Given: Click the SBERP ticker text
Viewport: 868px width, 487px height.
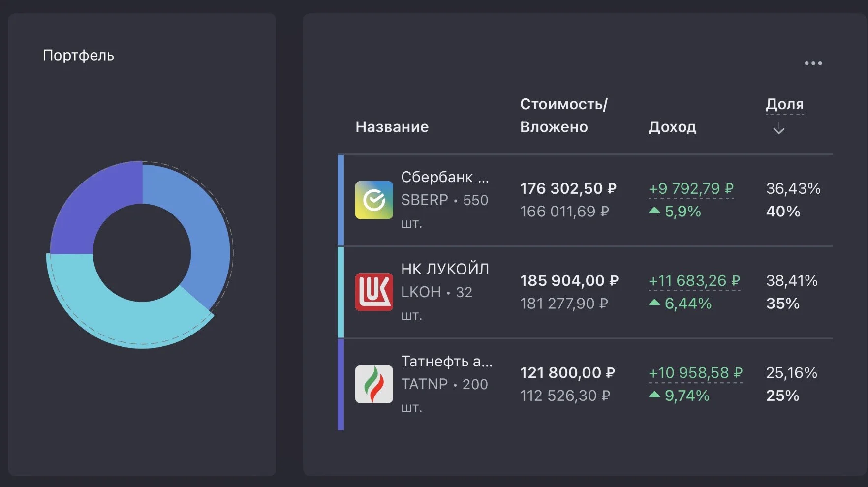Looking at the screenshot, I should pos(425,200).
